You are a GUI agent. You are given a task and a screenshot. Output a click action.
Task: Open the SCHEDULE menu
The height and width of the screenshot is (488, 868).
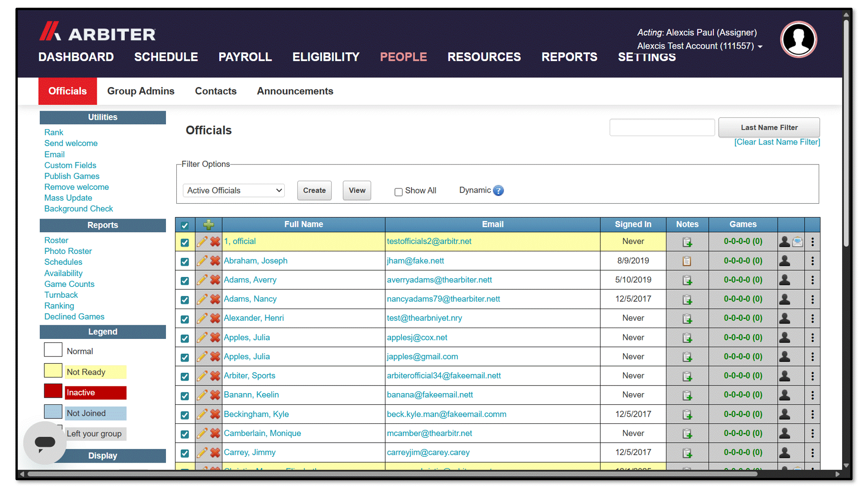166,57
